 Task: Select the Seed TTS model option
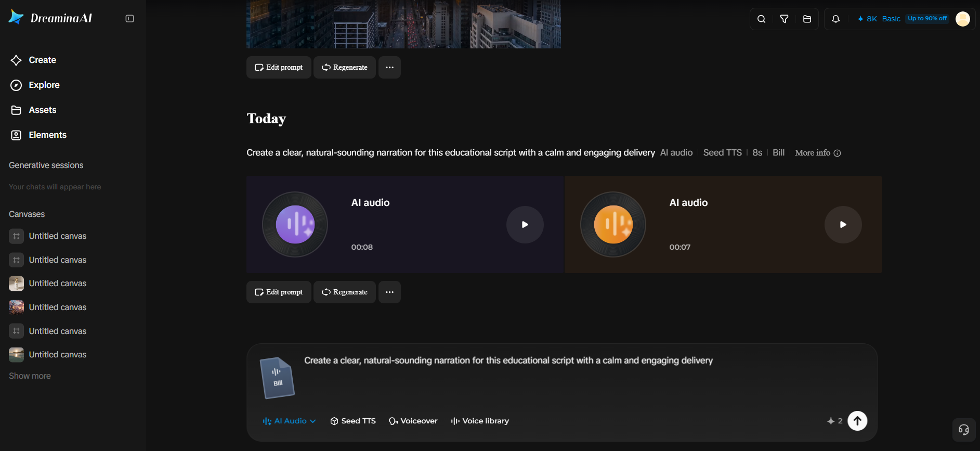pyautogui.click(x=353, y=421)
